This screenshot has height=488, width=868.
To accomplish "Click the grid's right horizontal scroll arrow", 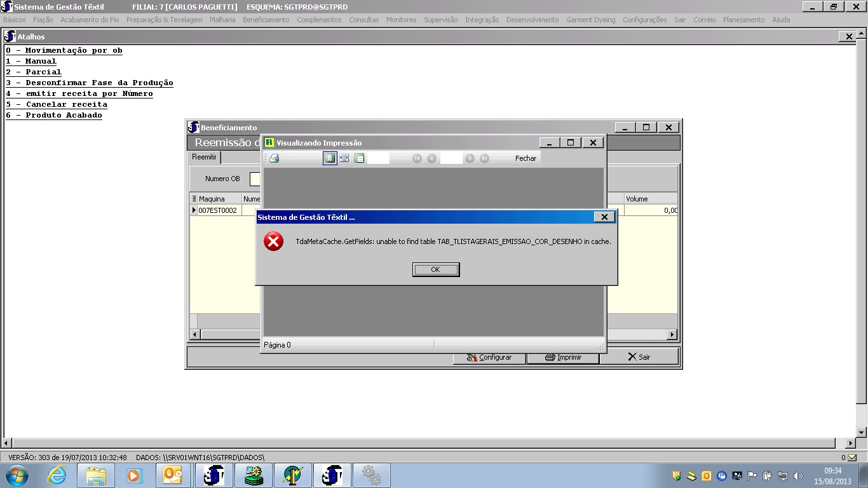I will (672, 334).
